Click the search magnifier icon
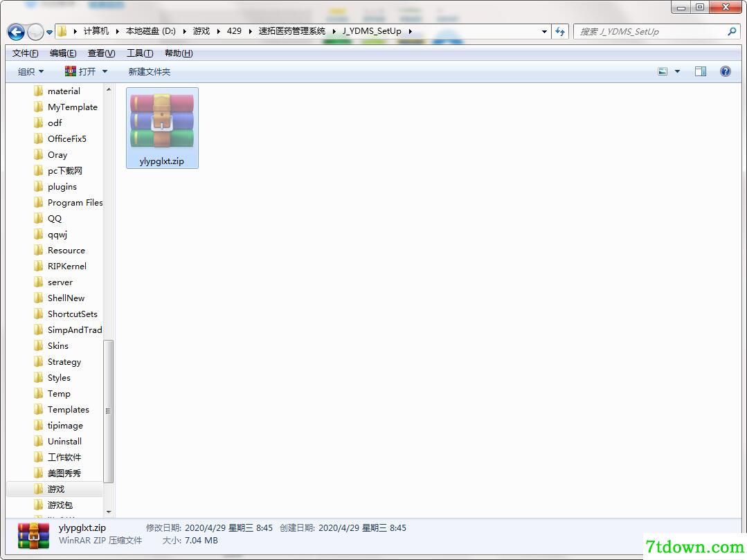747x560 pixels. (732, 31)
